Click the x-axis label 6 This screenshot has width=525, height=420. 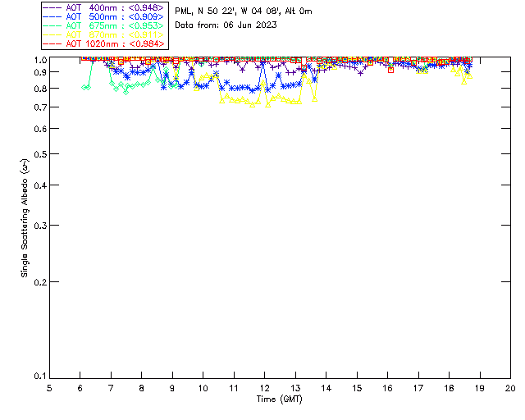pyautogui.click(x=80, y=388)
